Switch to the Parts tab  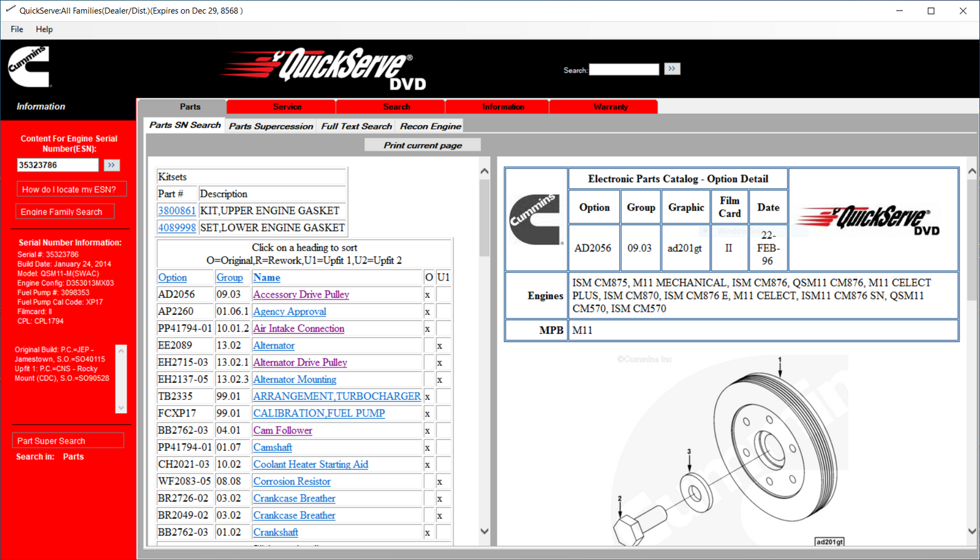190,107
